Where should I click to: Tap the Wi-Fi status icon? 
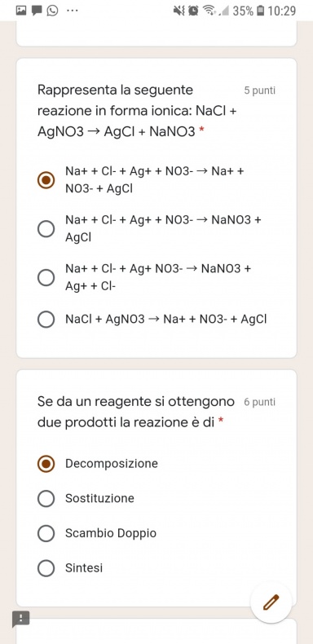pyautogui.click(x=210, y=11)
